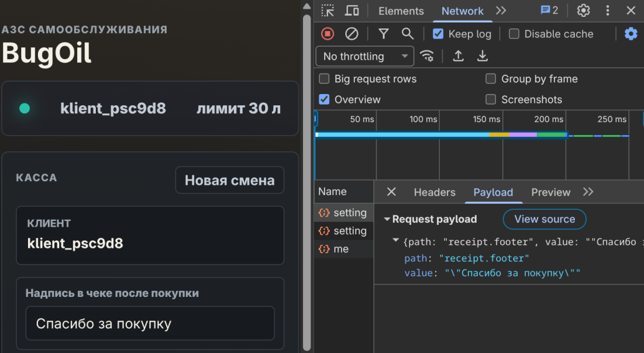Enable Big request rows checkbox
The height and width of the screenshot is (353, 644).
[324, 78]
